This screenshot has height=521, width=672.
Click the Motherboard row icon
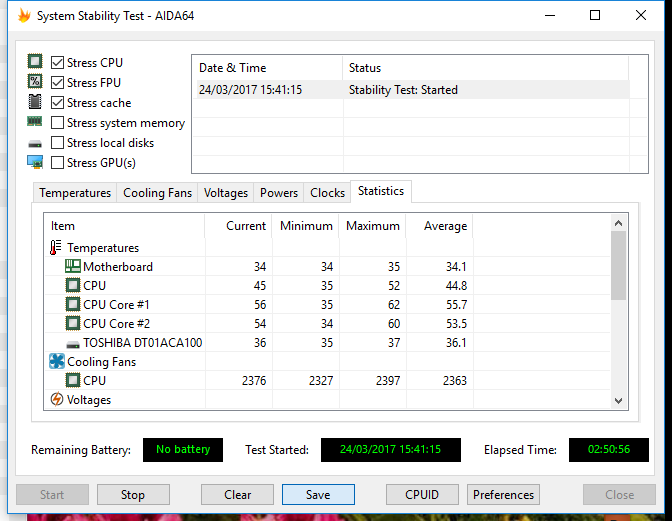point(73,266)
